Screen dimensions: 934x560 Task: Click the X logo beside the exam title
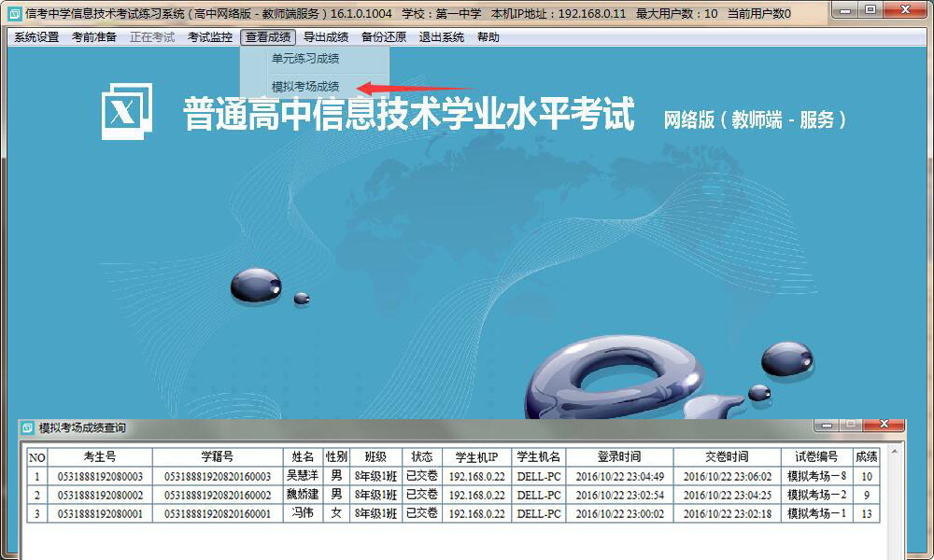[x=126, y=111]
